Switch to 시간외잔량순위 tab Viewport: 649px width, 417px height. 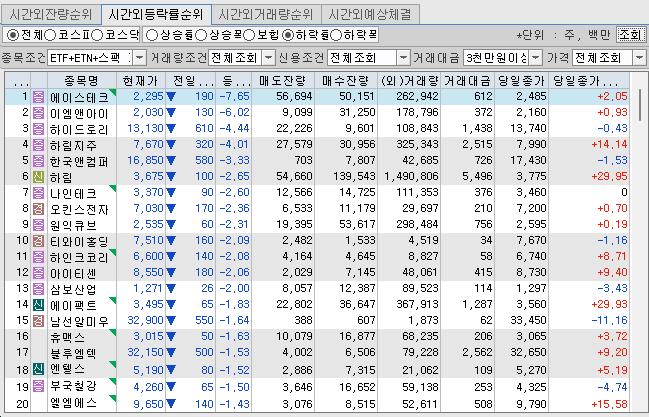[x=51, y=15]
